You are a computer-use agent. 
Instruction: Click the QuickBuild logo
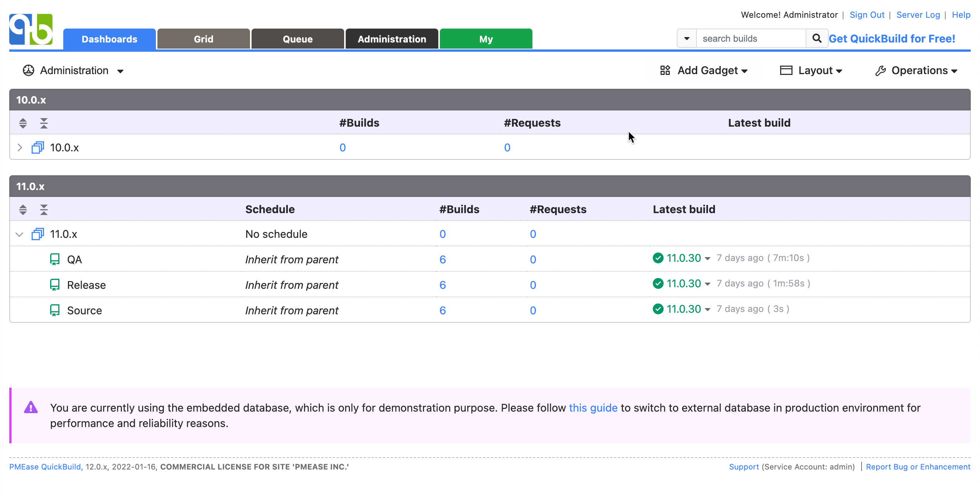[x=31, y=29]
